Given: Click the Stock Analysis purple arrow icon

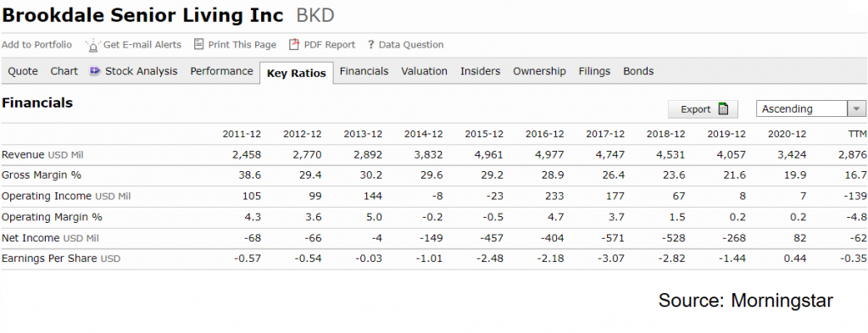Looking at the screenshot, I should [95, 71].
